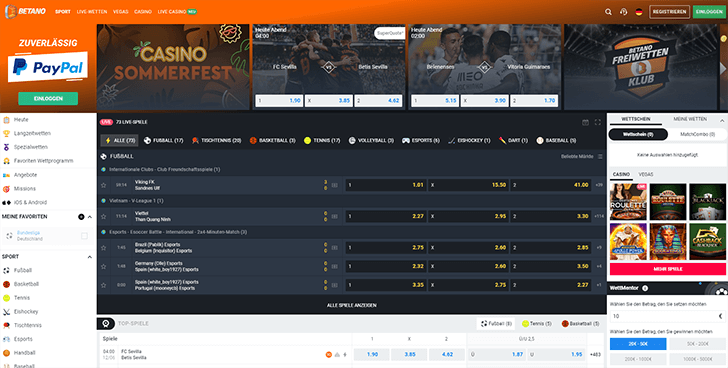Open Heute calendar icon in sidebar
This screenshot has height=368, width=728.
(6, 120)
